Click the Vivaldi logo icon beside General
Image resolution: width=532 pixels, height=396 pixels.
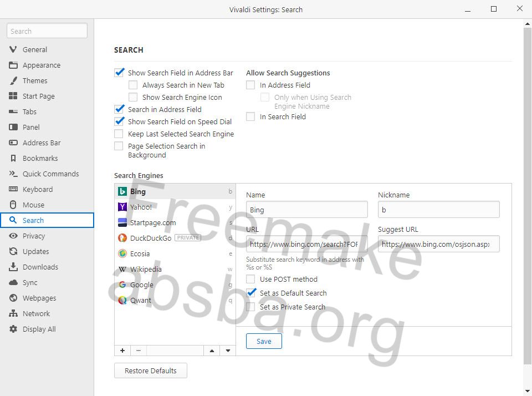[x=13, y=49]
